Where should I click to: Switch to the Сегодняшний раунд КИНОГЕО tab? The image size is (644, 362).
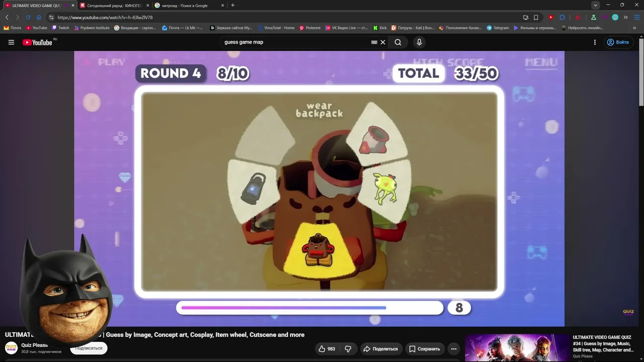click(x=114, y=6)
